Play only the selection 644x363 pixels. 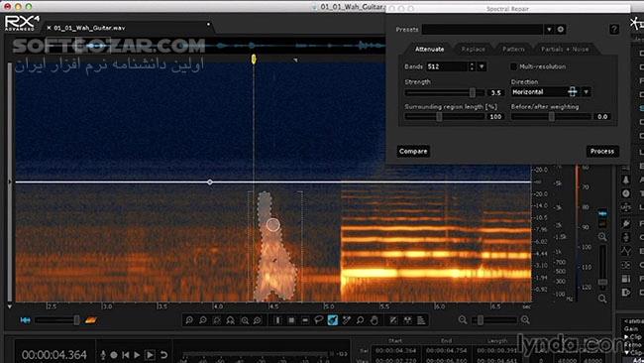pos(150,354)
